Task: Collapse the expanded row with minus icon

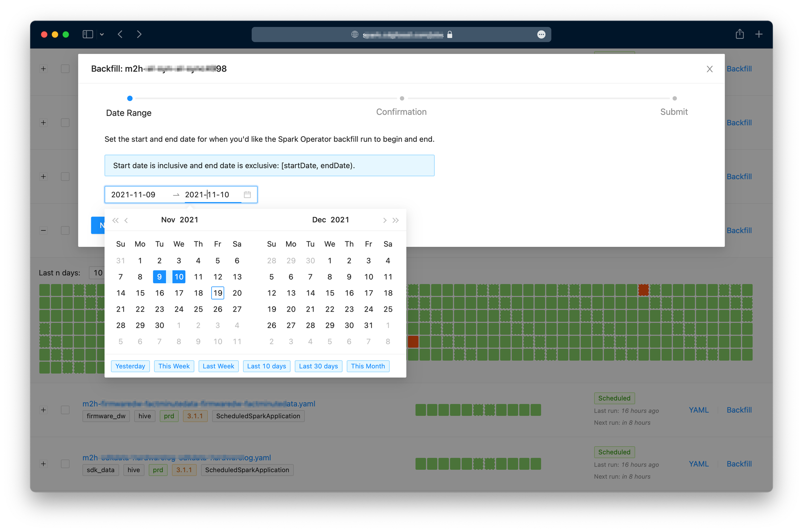Action: coord(43,230)
